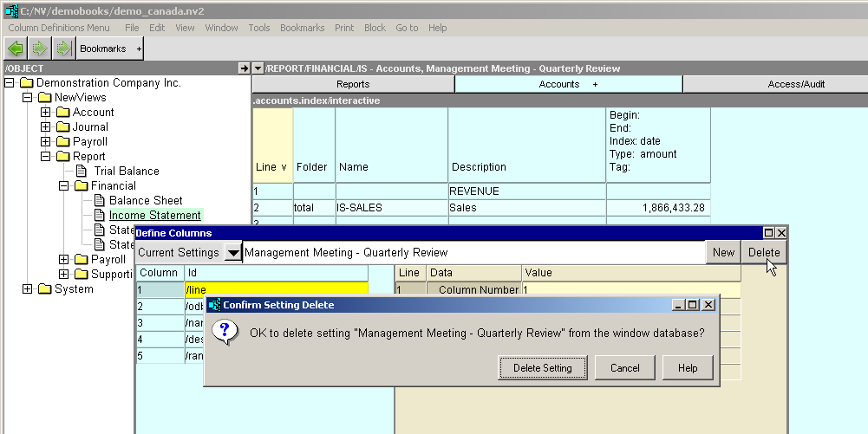Confirm with the Delete Setting button
The width and height of the screenshot is (868, 434).
pos(543,367)
